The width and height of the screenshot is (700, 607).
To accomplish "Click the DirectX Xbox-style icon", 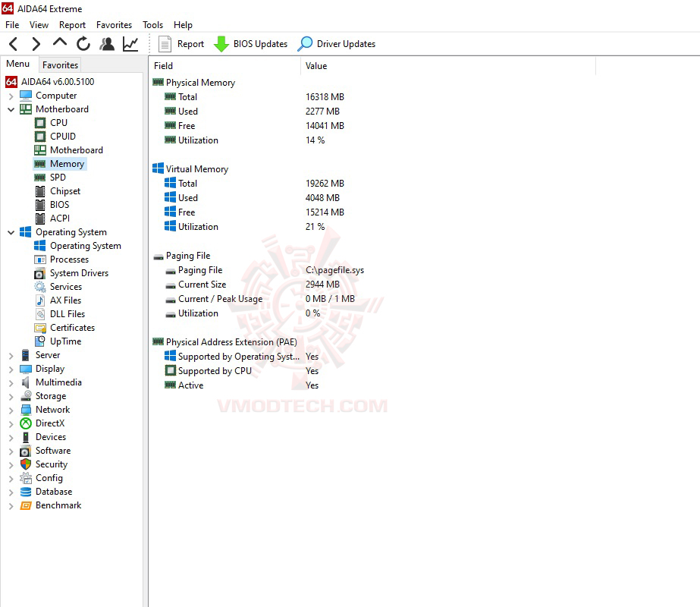I will click(26, 423).
